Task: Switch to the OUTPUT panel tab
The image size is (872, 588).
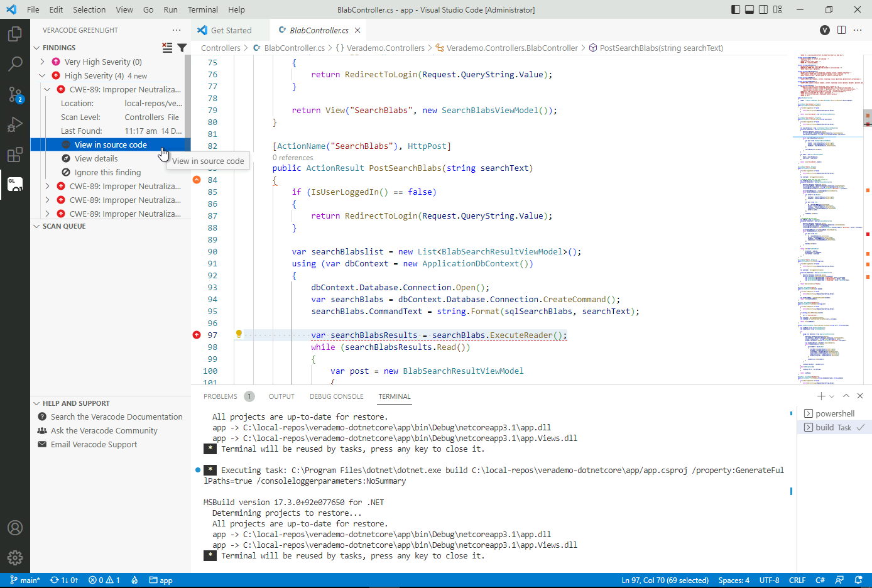Action: [281, 396]
